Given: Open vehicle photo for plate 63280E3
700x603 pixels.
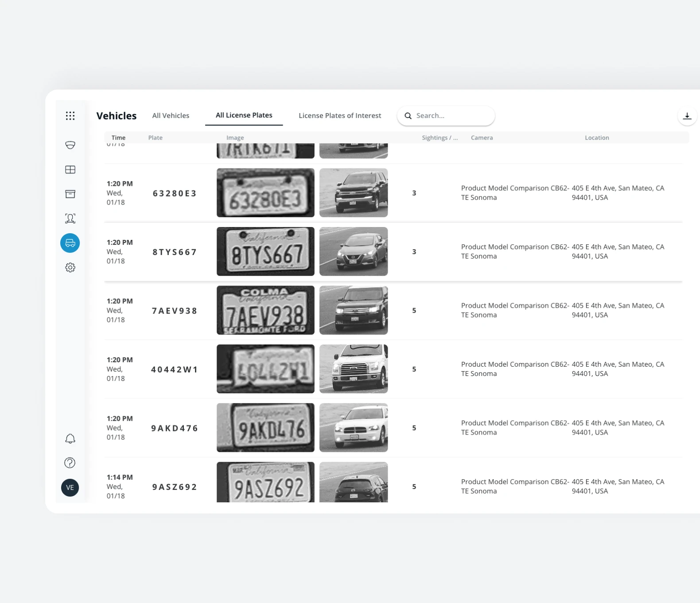Looking at the screenshot, I should click(x=354, y=193).
